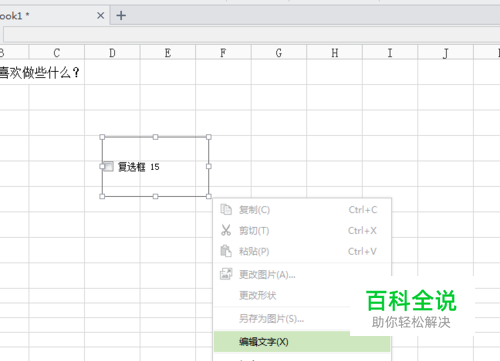Image resolution: width=500 pixels, height=361 pixels.
Task: Click the Copy icon in context menu
Action: [x=226, y=210]
